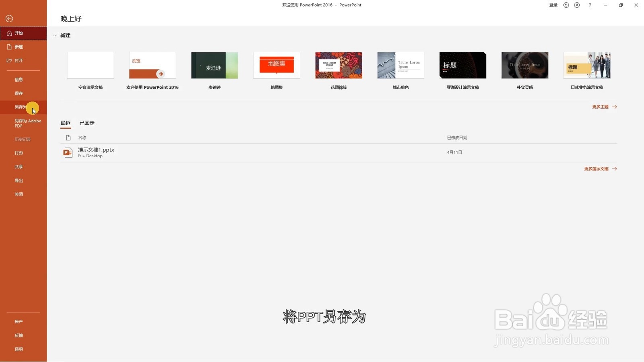Click the 新建 document icon in sidebar
644x362 pixels.
pos(9,47)
